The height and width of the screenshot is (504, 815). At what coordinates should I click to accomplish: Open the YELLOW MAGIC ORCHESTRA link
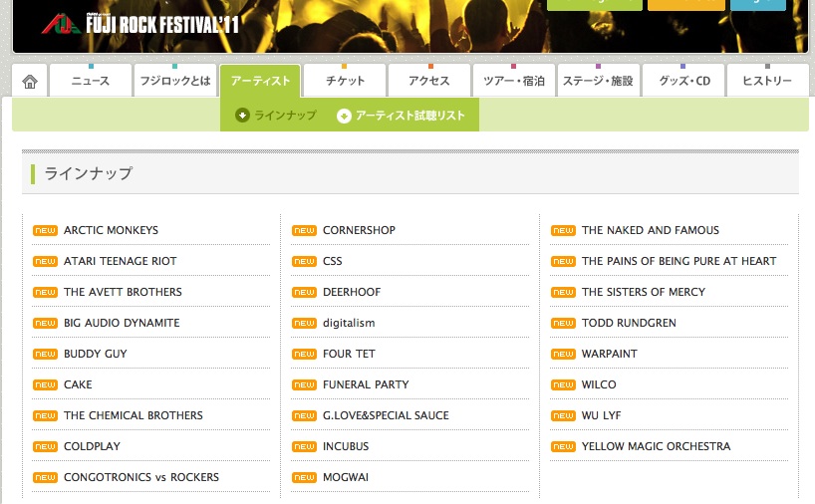(656, 446)
